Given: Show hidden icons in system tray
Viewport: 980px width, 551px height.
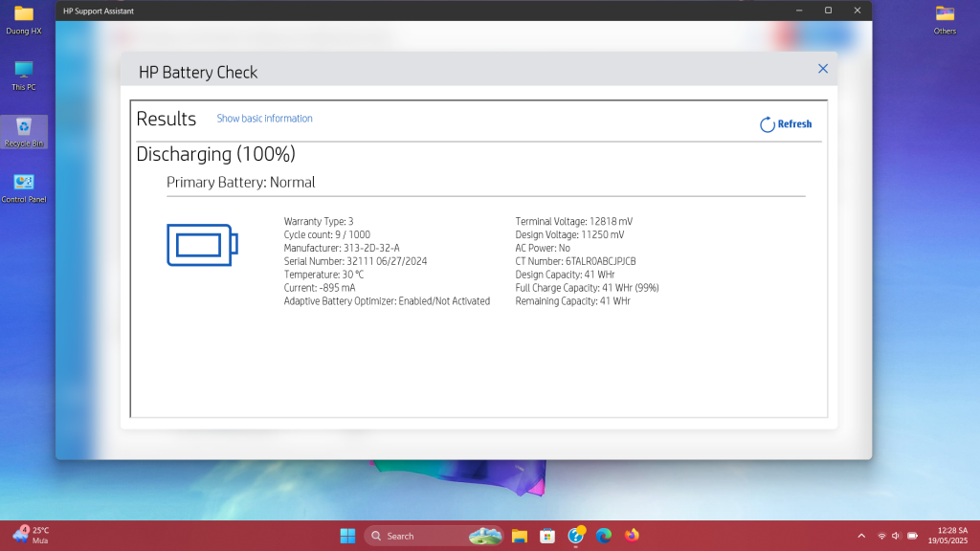Looking at the screenshot, I should pos(861,536).
